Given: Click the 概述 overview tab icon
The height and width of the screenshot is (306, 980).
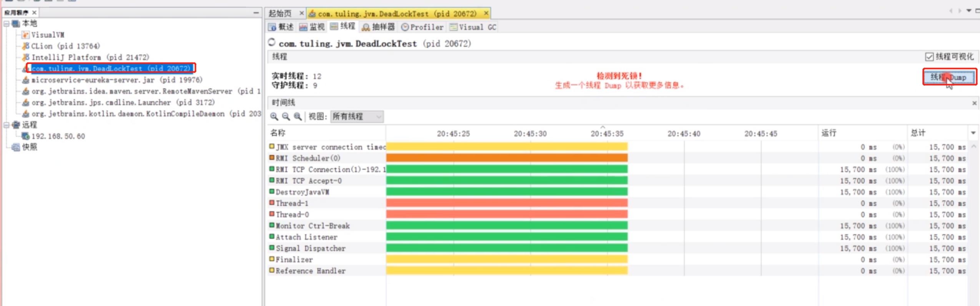Looking at the screenshot, I should [272, 27].
